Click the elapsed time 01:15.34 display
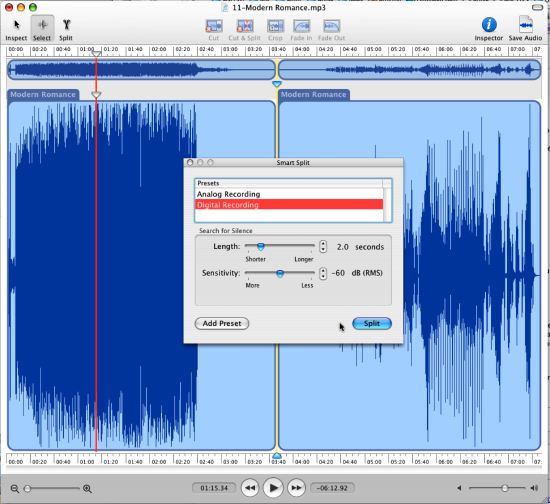Screen dimensions: 550x504 [214, 488]
